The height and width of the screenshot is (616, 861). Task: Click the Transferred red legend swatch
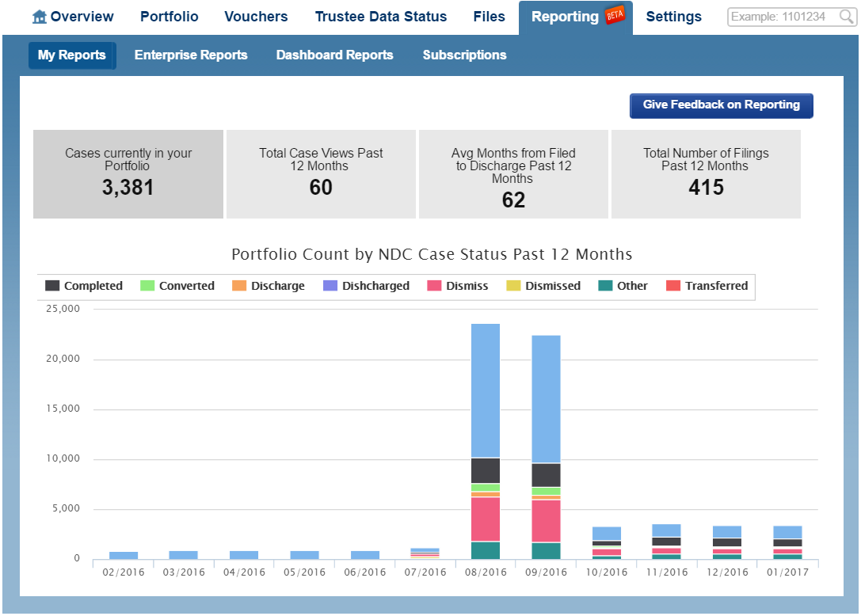click(673, 286)
